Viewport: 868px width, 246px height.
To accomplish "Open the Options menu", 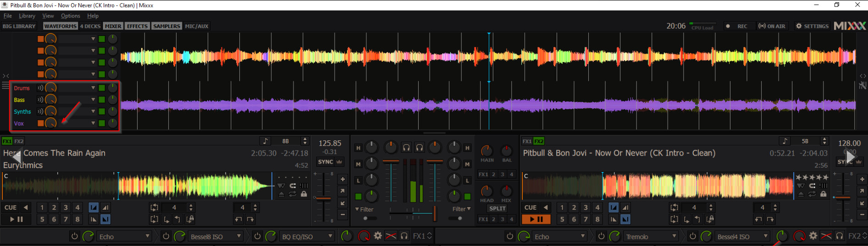I will [x=71, y=16].
